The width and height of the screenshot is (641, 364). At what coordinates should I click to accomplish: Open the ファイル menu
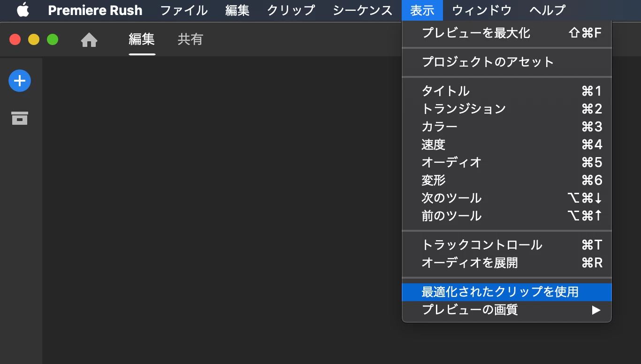(184, 10)
